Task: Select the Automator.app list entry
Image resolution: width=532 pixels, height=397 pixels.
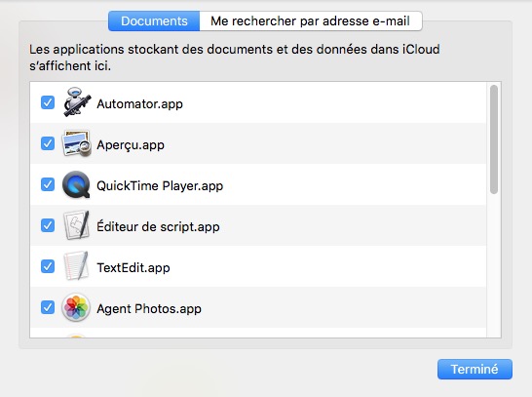Action: click(x=258, y=102)
